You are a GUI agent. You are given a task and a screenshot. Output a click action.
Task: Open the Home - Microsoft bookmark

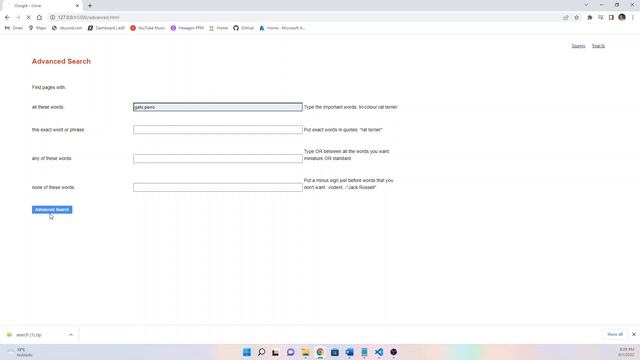point(282,28)
